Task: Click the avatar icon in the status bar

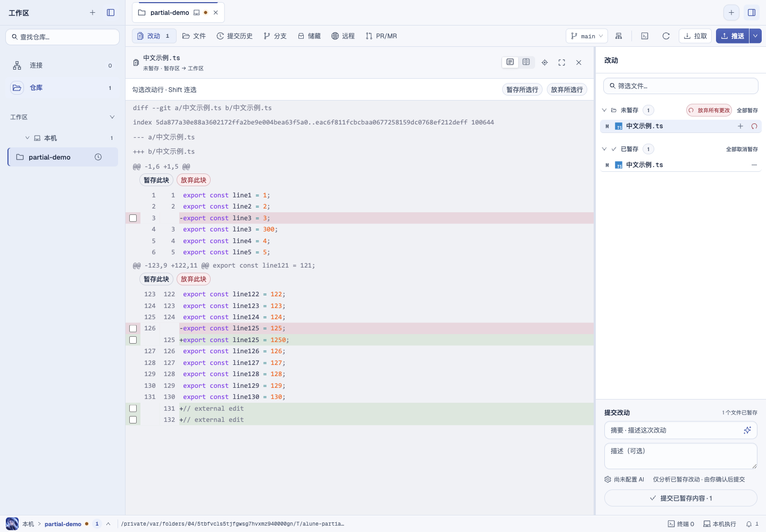Action: tap(12, 523)
